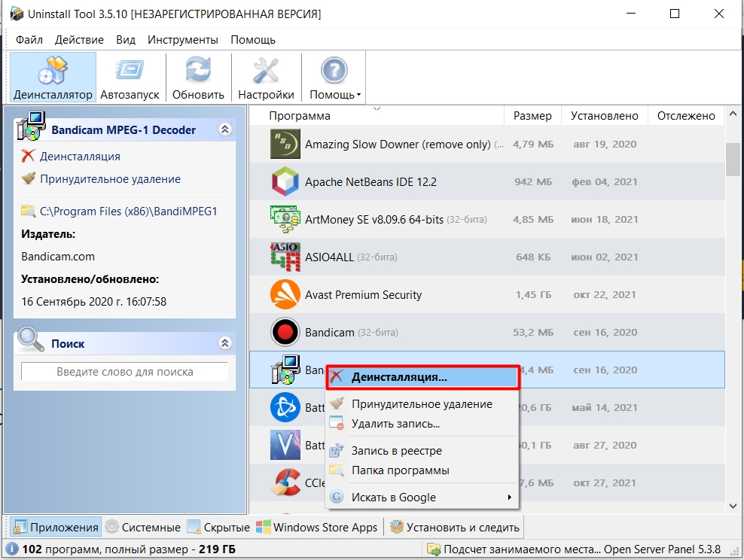Open the Вид menu
Screen dimensions: 744x560
(126, 40)
